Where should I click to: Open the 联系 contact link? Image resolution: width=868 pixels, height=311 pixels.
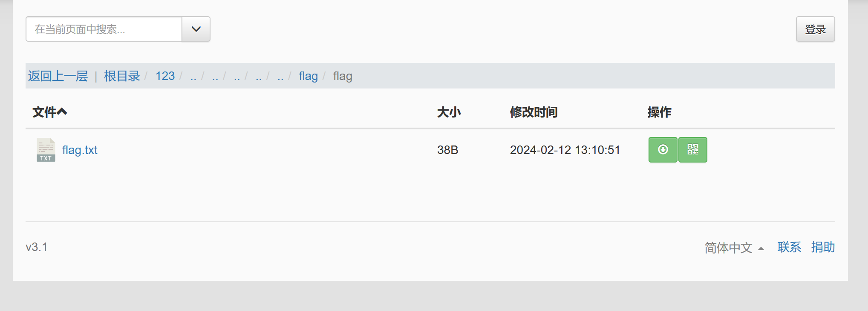789,247
